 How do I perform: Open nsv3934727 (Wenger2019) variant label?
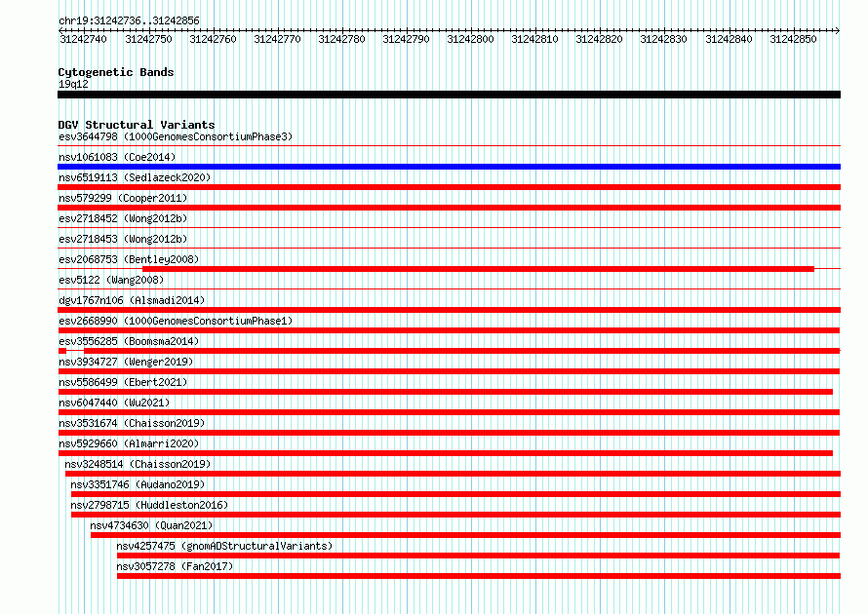[126, 362]
